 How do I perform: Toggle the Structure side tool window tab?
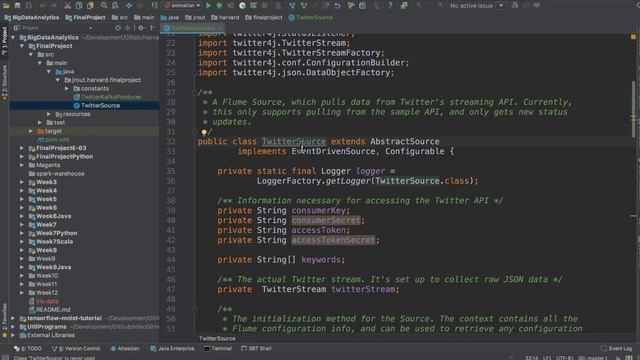(4, 82)
